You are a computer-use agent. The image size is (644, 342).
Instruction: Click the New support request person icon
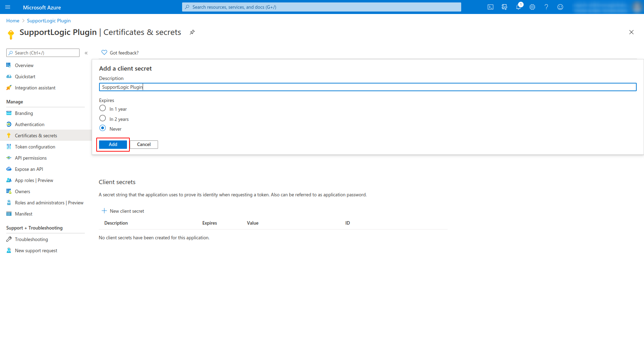coord(9,250)
